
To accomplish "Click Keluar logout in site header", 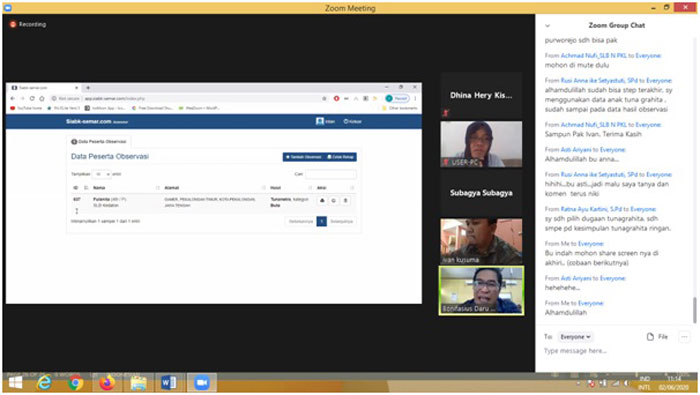I will [x=353, y=121].
